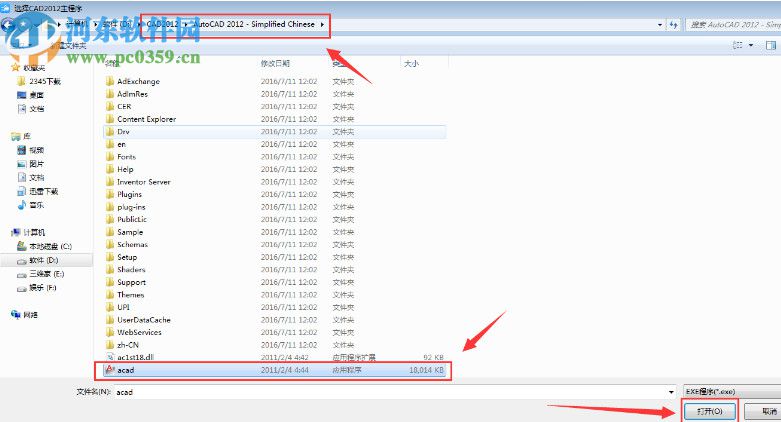
Task: Click the 打开(O) open button
Action: point(709,411)
